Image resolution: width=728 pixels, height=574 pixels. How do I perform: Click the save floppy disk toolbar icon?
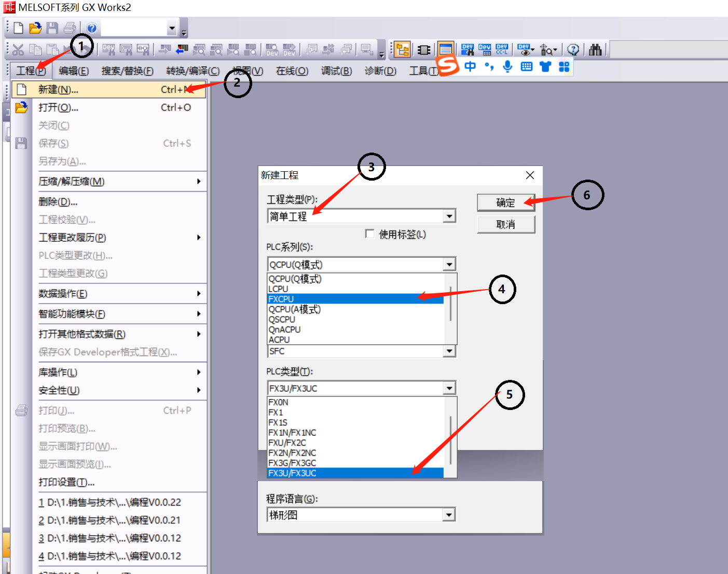coord(52,28)
